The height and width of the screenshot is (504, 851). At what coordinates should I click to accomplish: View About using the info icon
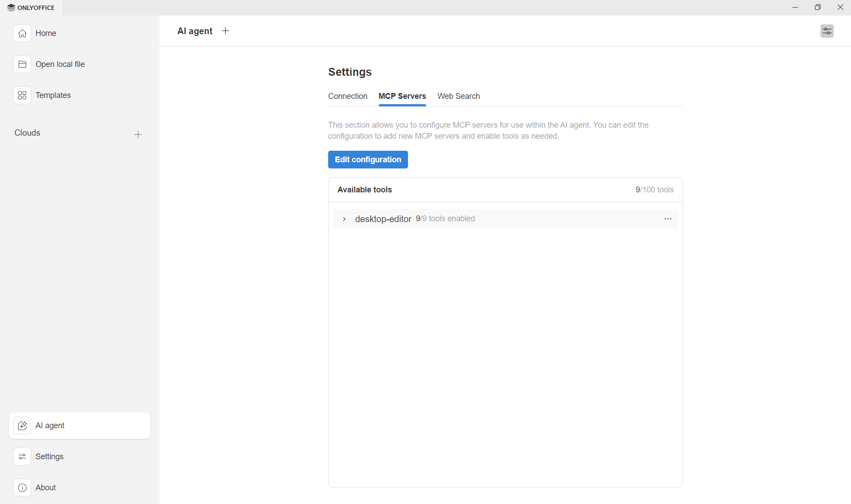22,488
